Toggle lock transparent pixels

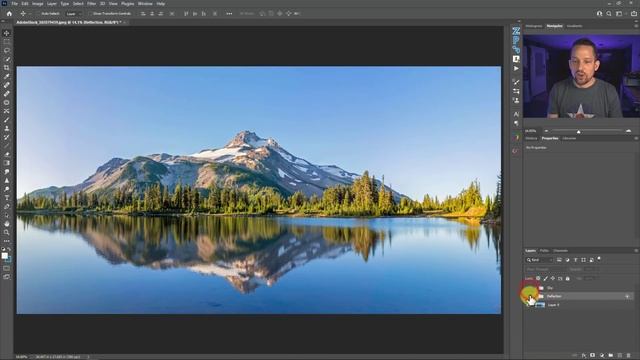click(538, 278)
